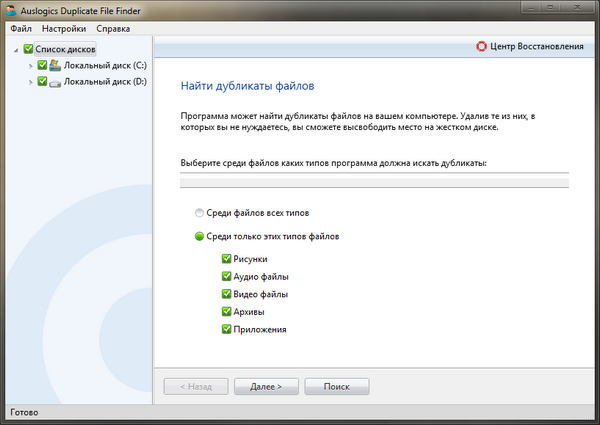This screenshot has width=600, height=425.
Task: Toggle checkbox for Локальный диск (D:)
Action: (x=42, y=82)
